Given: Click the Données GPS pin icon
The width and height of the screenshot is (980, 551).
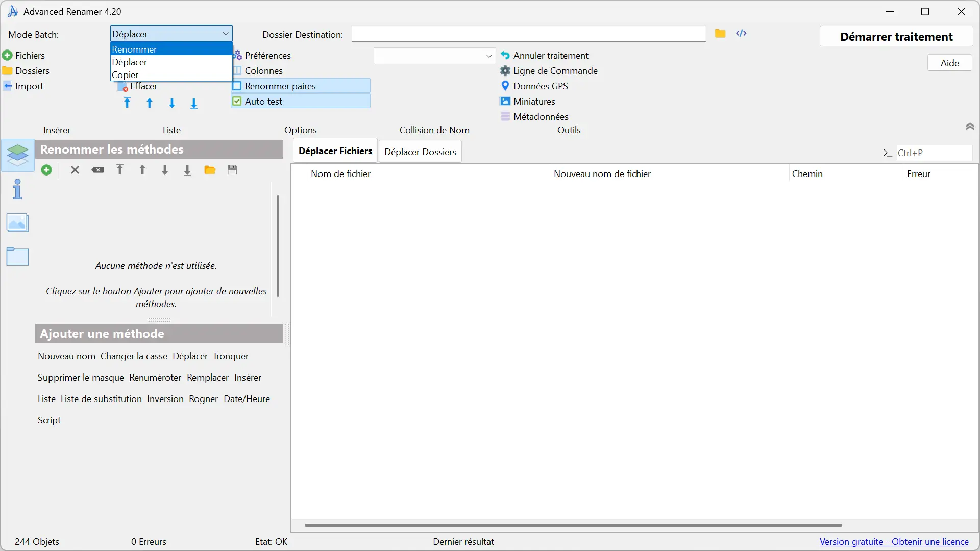Looking at the screenshot, I should pos(505,86).
